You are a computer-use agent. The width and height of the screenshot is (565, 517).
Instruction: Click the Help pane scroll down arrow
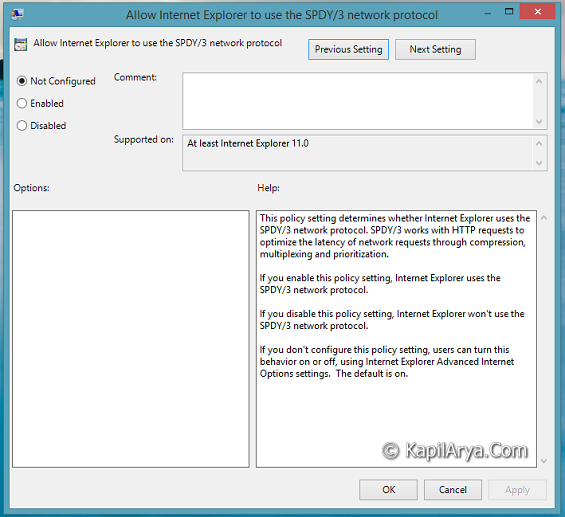(x=544, y=461)
